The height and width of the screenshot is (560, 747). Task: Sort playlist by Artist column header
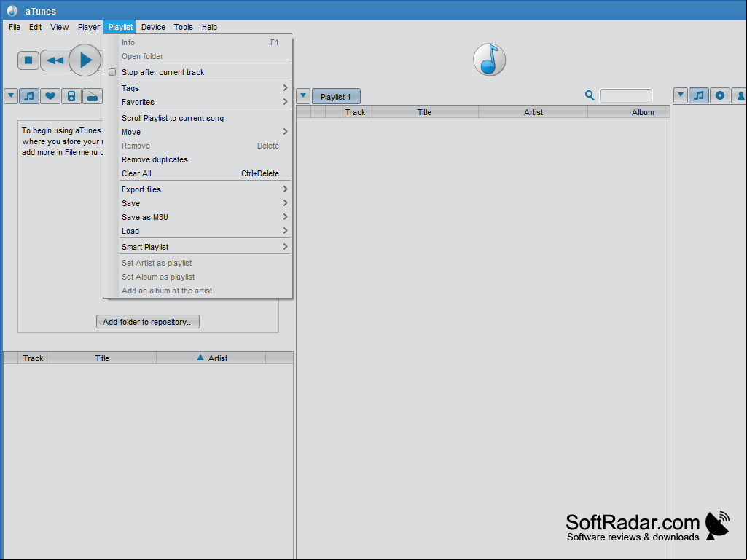click(x=533, y=112)
